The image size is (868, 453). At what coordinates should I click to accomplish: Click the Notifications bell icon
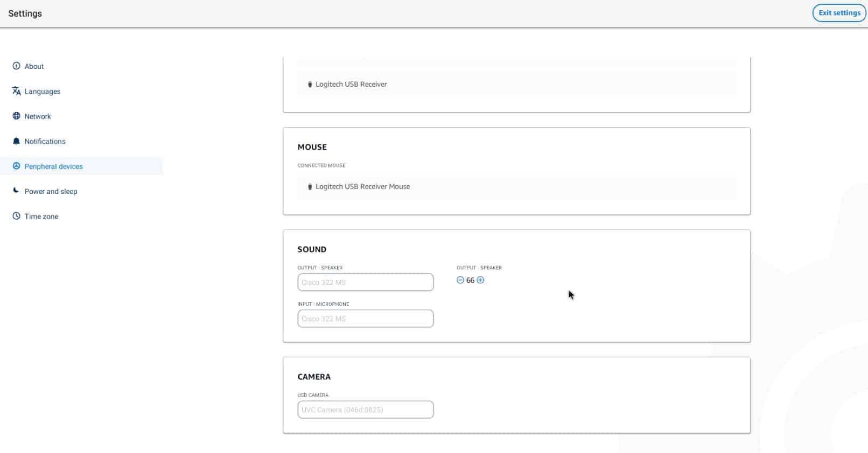pos(16,141)
